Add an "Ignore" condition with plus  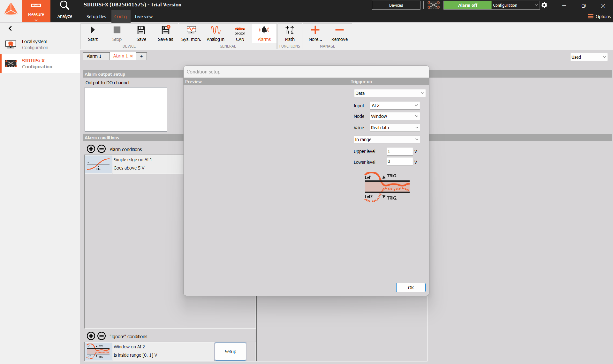pos(91,336)
